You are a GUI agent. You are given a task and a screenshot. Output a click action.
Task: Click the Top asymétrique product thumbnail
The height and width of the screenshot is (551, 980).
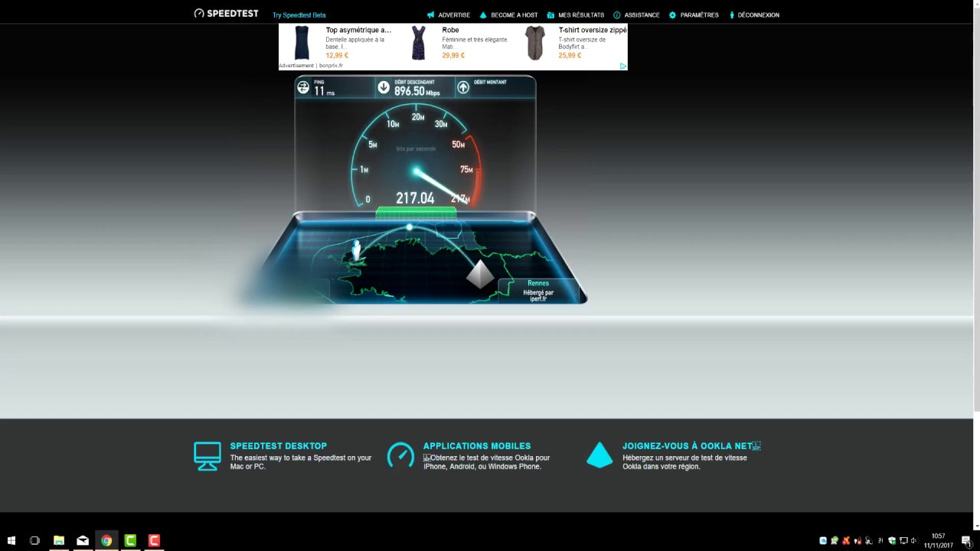[302, 43]
